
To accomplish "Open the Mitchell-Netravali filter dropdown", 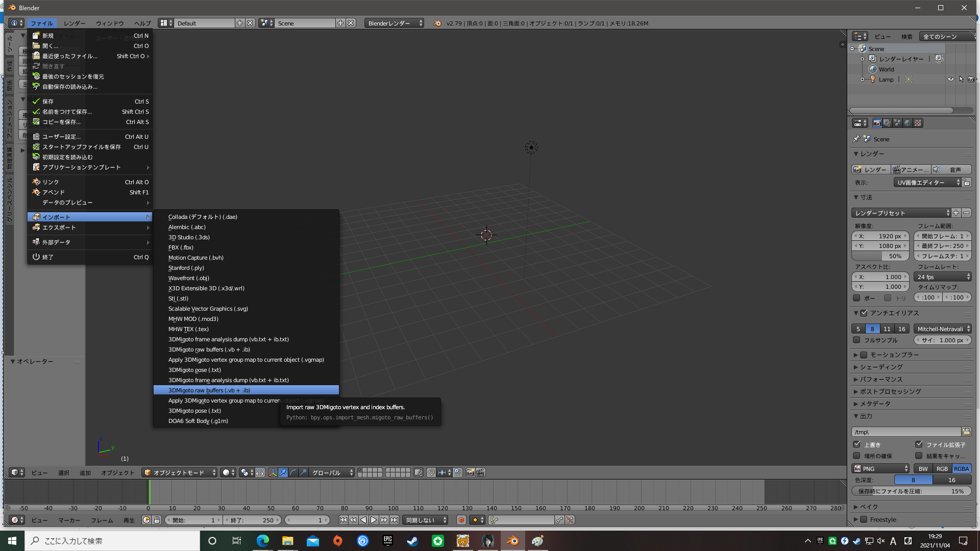I will click(943, 329).
